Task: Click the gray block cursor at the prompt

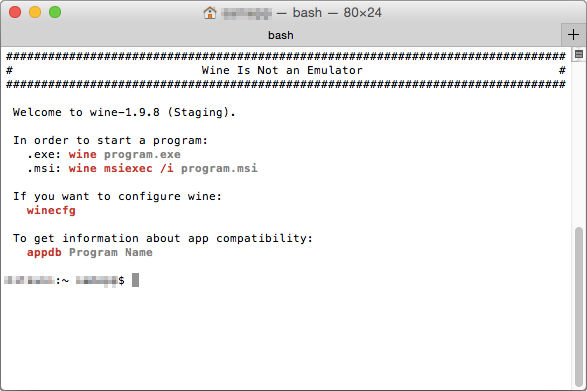Action: (135, 280)
